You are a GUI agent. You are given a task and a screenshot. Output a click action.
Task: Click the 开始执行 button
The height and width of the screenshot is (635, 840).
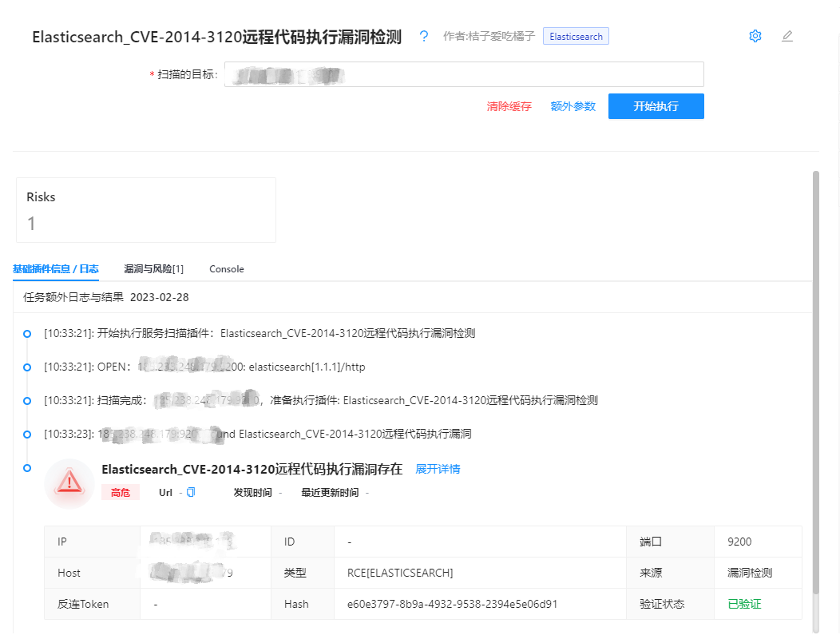[656, 106]
